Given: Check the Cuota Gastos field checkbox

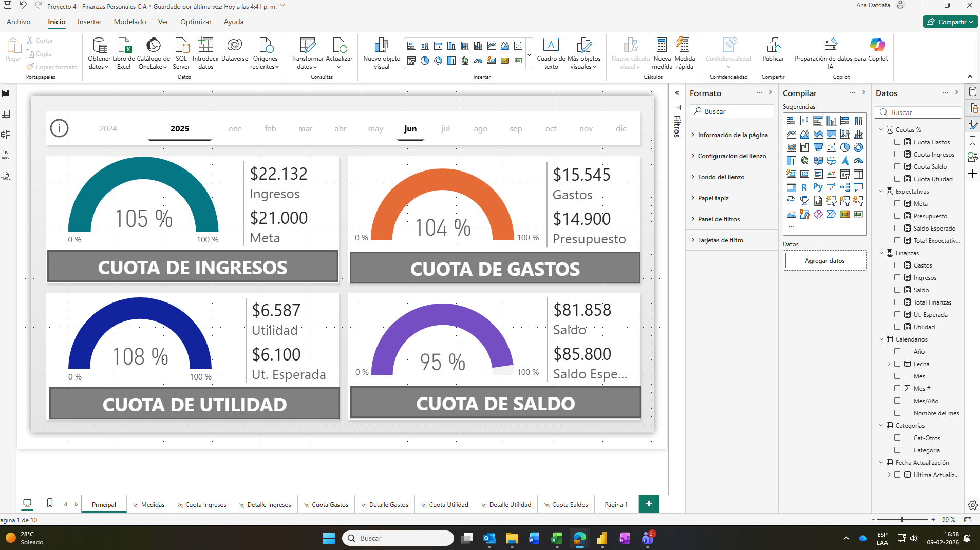Looking at the screenshot, I should point(898,142).
